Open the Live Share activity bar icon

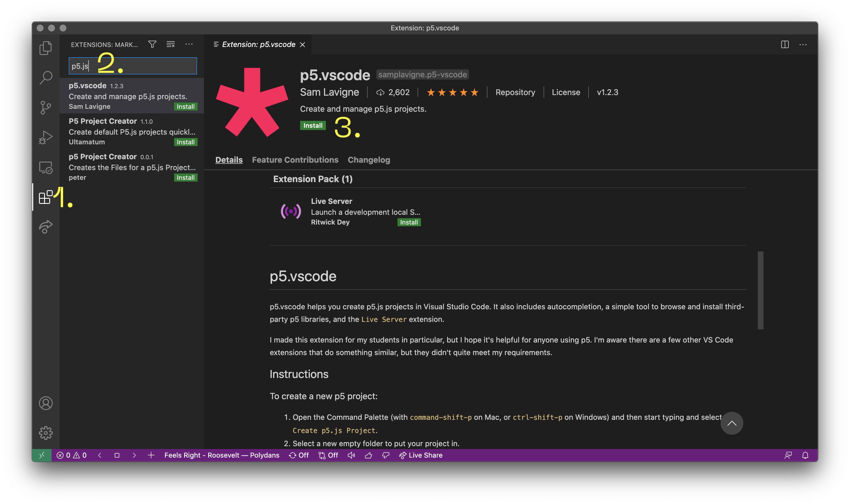46,227
